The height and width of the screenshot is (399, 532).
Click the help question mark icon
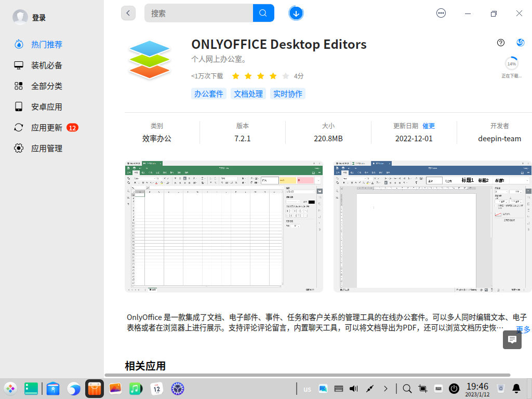[x=500, y=43]
